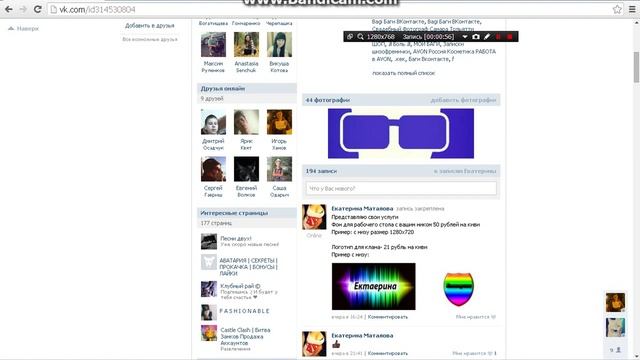The image size is (640, 360).
Task: Open the Друзья онлайн section header
Action: (x=247, y=88)
